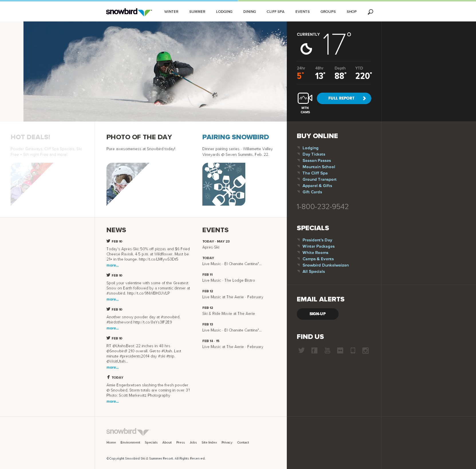476x469 pixels.
Task: Select Season Passes under Buy Online
Action: [317, 160]
